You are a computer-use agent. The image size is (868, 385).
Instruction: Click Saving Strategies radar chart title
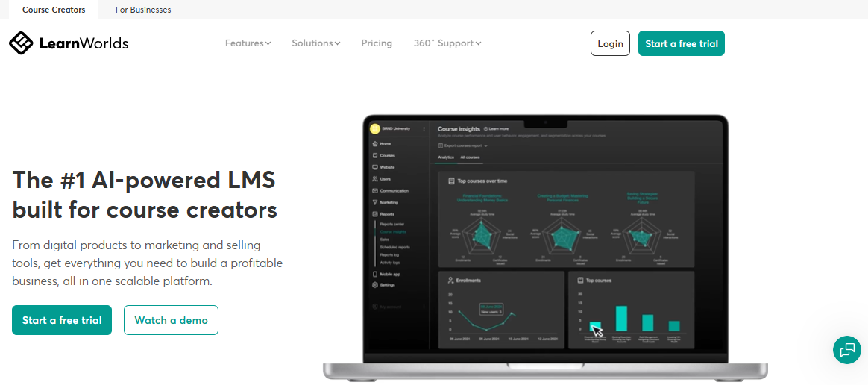click(x=642, y=198)
